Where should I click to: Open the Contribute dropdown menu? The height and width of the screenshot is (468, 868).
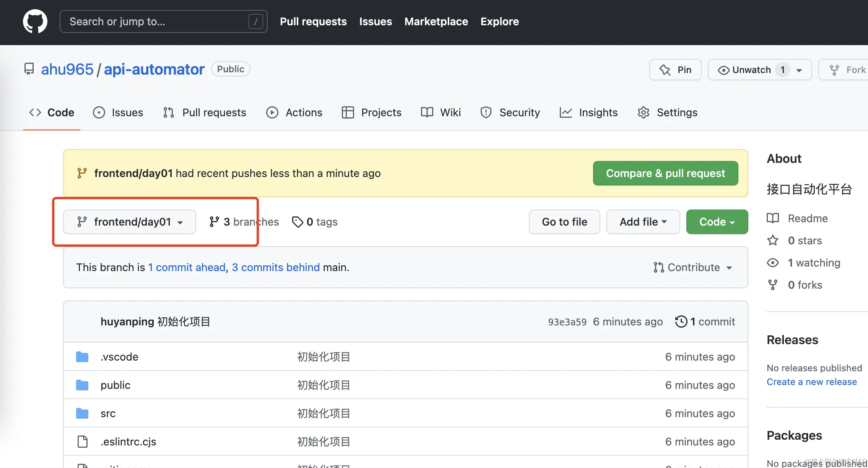(x=693, y=267)
